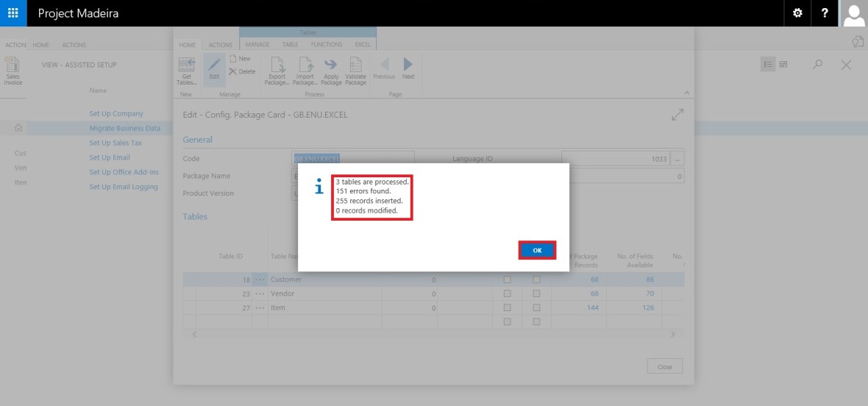Tick second checkbox in Vendor row
This screenshot has height=406, width=868.
pos(536,293)
